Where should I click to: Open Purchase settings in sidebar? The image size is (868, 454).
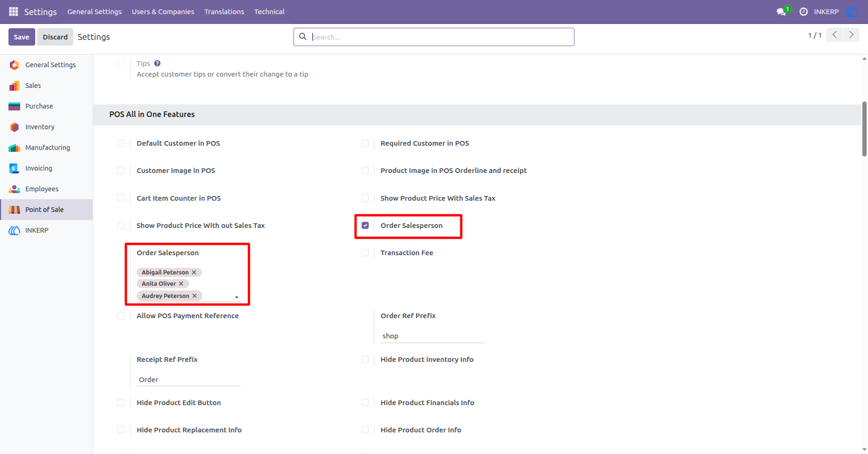46,106
